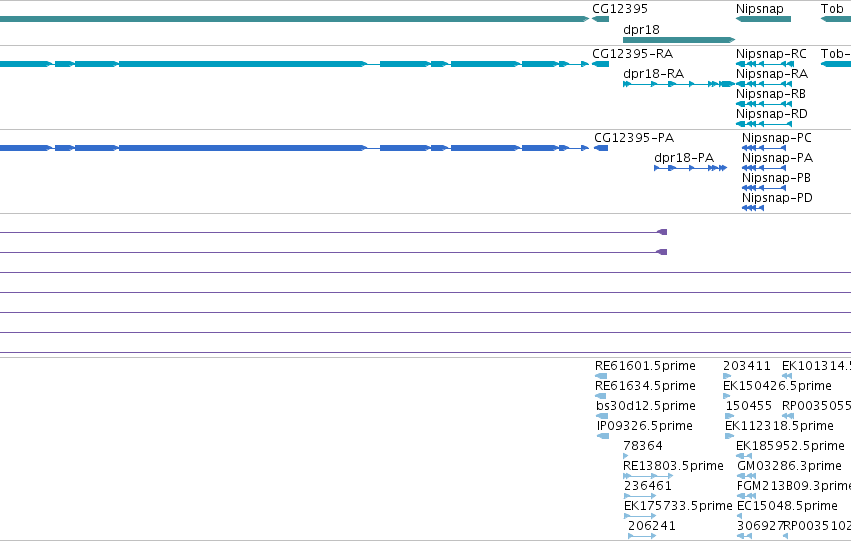Viewport: 851px width, 541px height.
Task: Select EST IP09326.5prime label
Action: tap(645, 426)
